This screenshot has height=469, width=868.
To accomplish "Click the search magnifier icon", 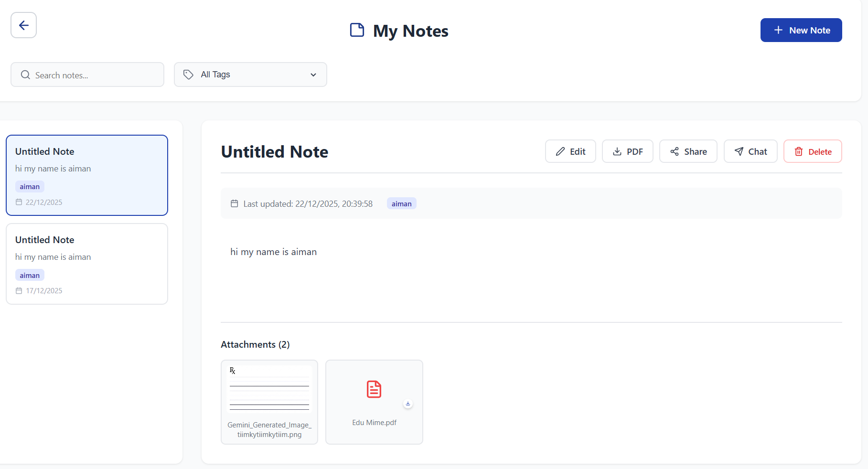I will [25, 75].
